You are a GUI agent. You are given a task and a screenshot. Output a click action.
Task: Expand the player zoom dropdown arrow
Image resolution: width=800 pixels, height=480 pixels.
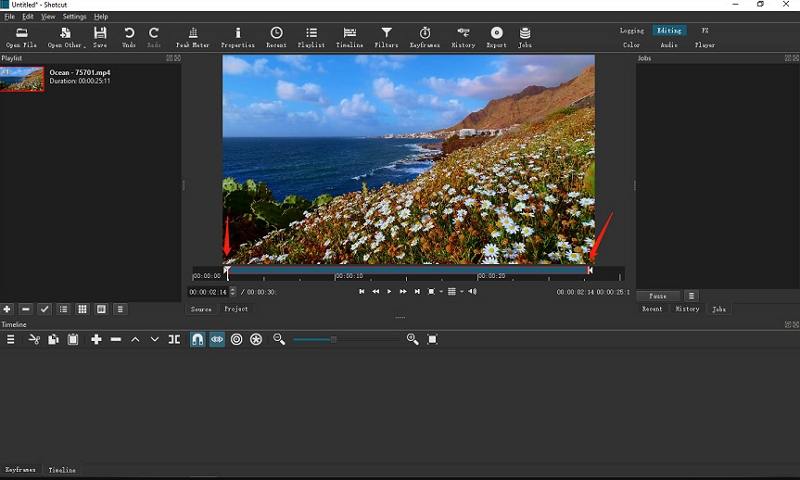pos(439,292)
